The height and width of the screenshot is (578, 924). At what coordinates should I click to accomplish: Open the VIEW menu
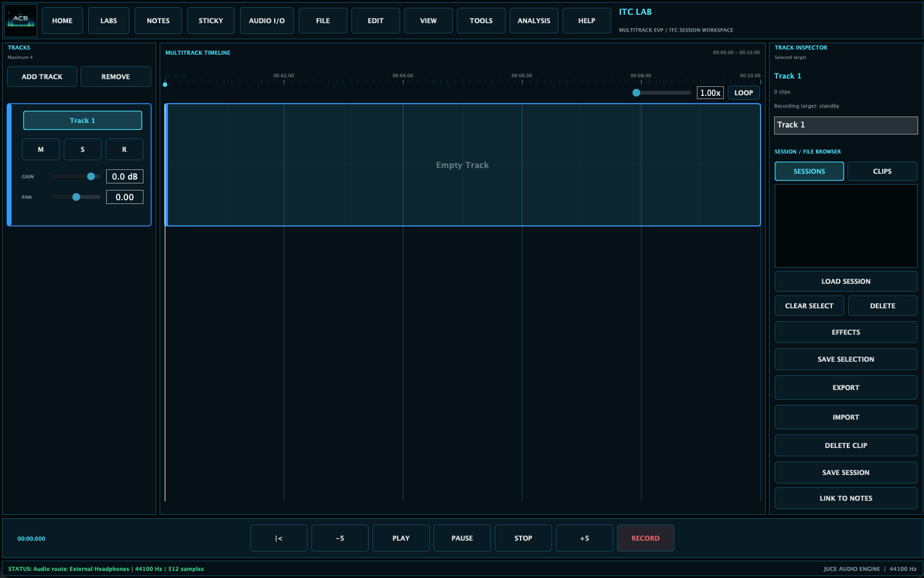click(x=429, y=21)
